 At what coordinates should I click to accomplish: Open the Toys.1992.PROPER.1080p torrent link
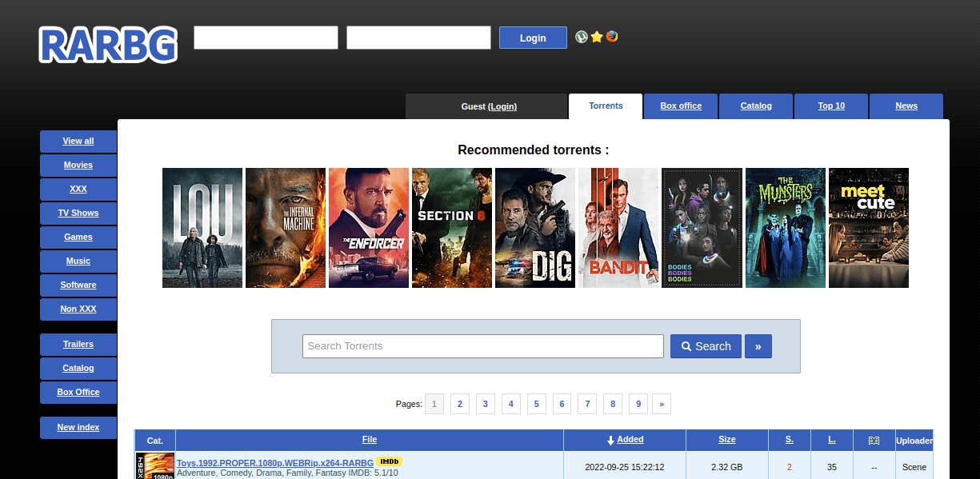pyautogui.click(x=274, y=462)
